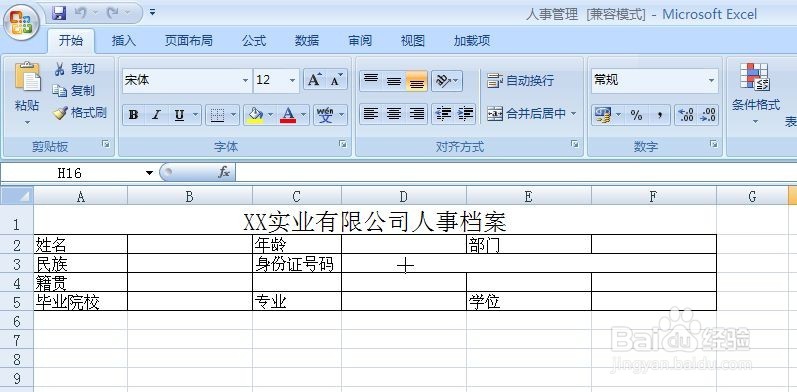Toggle Bold formatting
Screen dimensions: 797x392
134,115
